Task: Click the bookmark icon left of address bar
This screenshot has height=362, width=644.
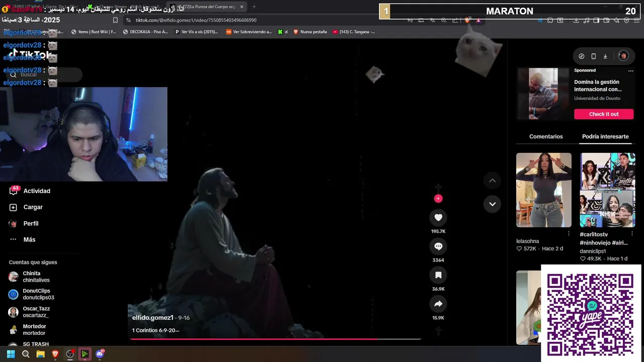Action: click(x=115, y=20)
